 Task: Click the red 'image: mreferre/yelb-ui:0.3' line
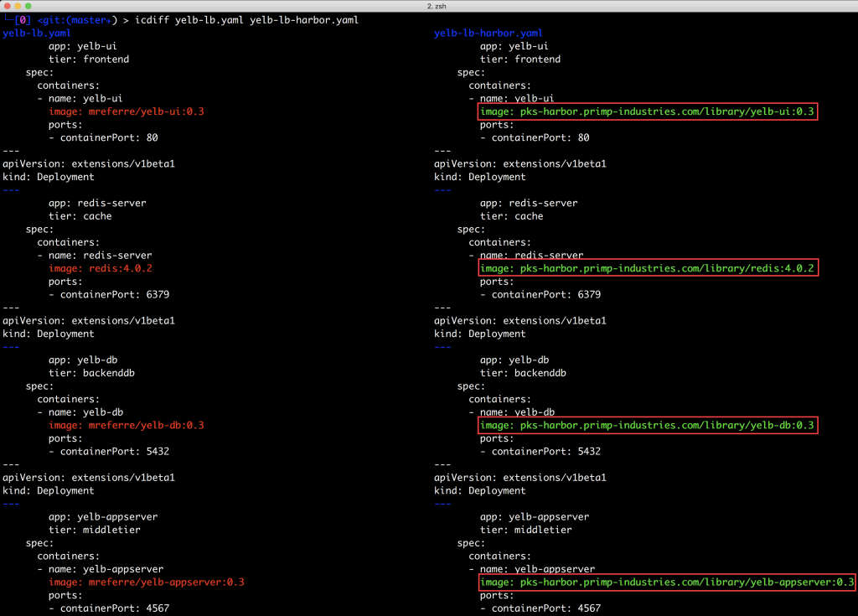(x=127, y=111)
